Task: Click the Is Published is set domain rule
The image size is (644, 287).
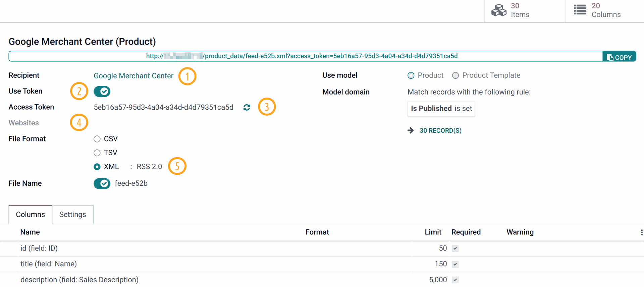Action: (441, 109)
